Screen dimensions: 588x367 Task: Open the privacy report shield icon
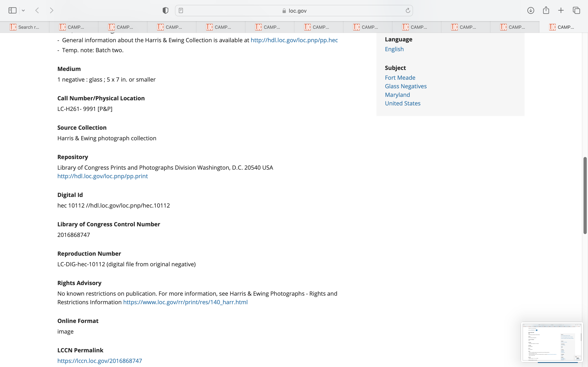165,10
